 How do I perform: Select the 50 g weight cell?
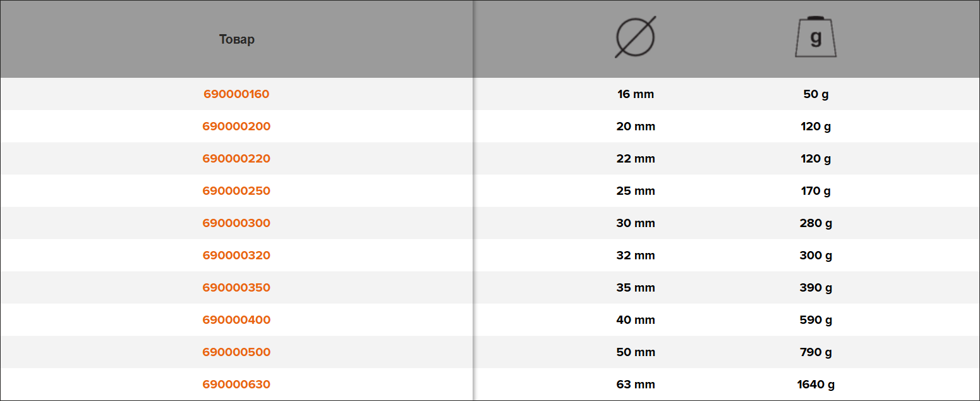(816, 94)
